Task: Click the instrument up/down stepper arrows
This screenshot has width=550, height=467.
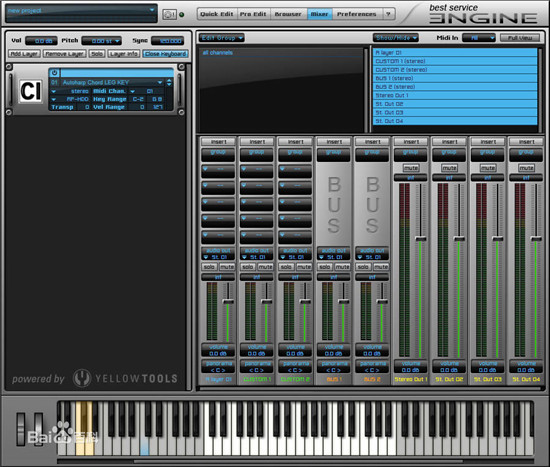Action: tap(169, 82)
